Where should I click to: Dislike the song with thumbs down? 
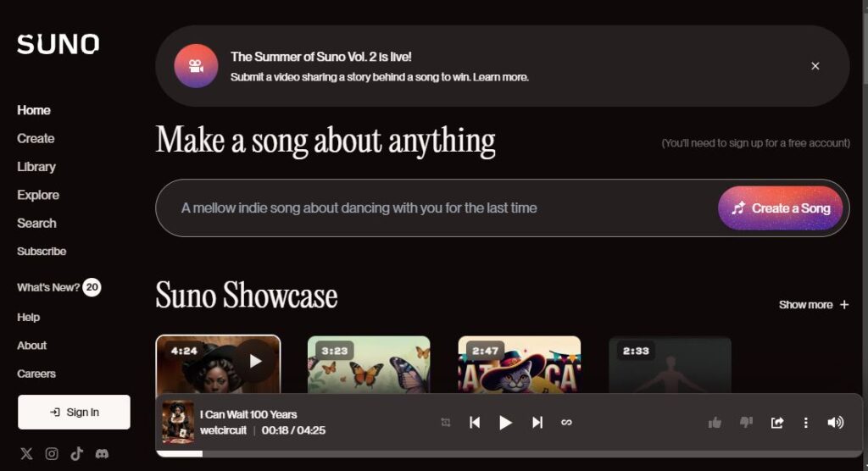[746, 423]
